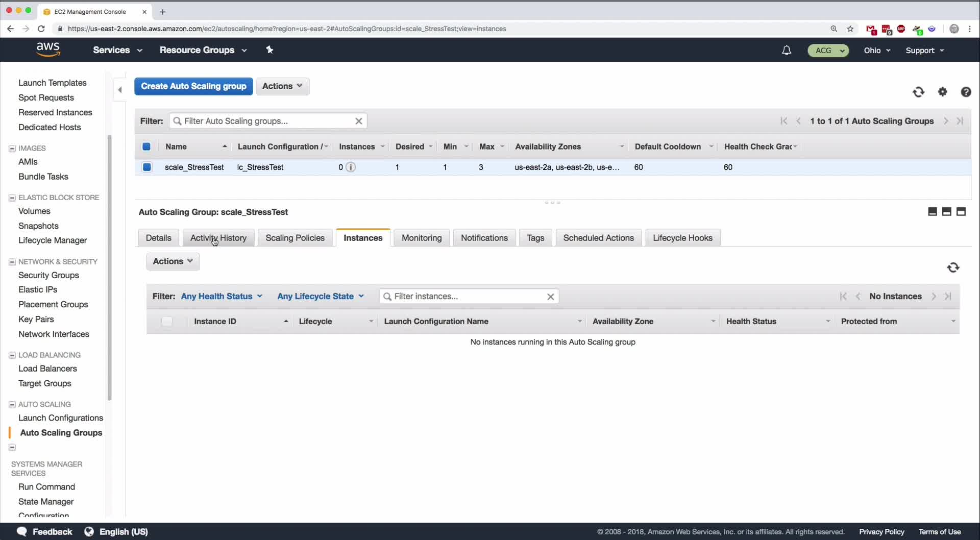The image size is (980, 540).
Task: Open the Support dropdown menu
Action: click(x=925, y=51)
